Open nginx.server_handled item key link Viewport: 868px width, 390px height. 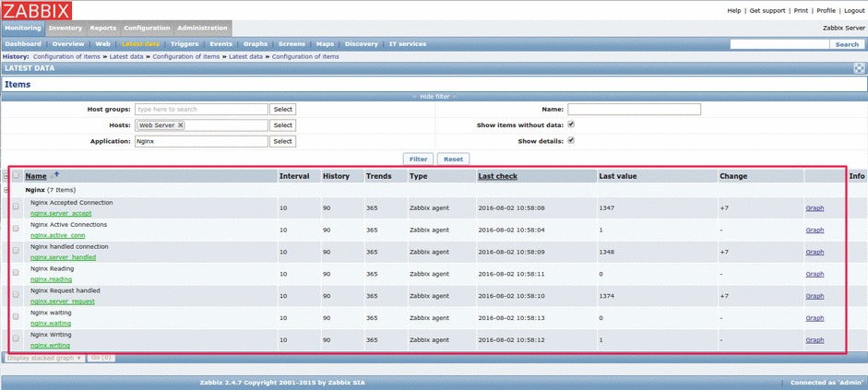pyautogui.click(x=63, y=257)
